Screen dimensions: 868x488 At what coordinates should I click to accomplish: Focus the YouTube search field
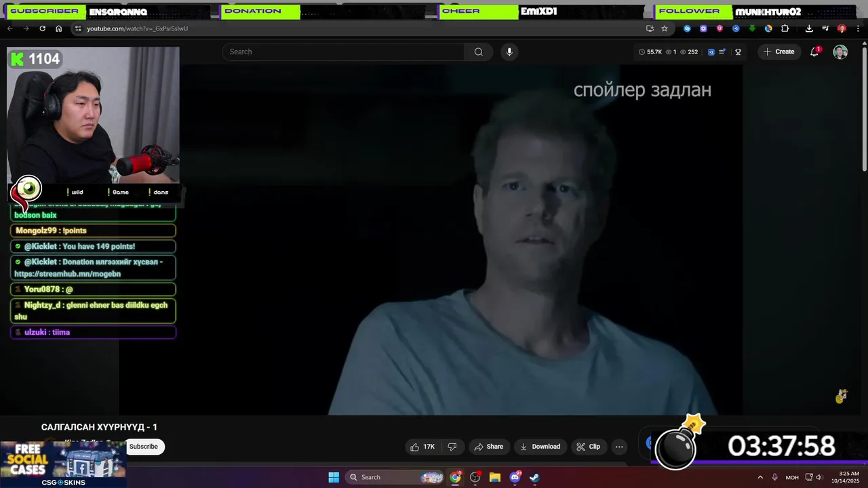(x=344, y=52)
